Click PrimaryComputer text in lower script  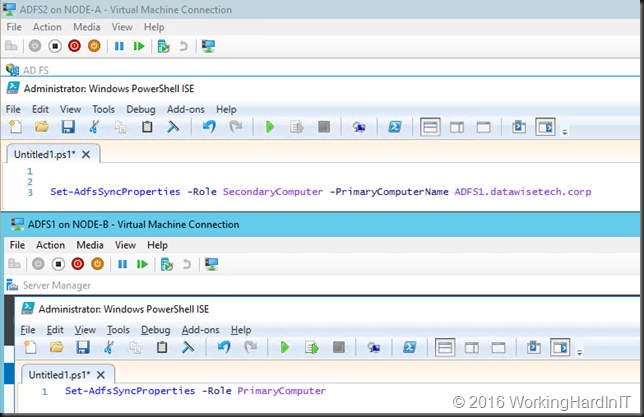tap(281, 391)
